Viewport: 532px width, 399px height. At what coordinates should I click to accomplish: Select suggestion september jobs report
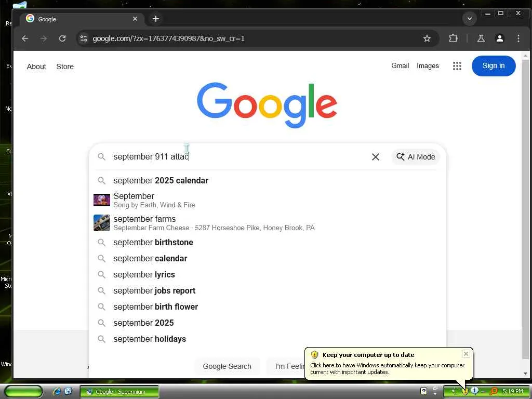click(268, 291)
